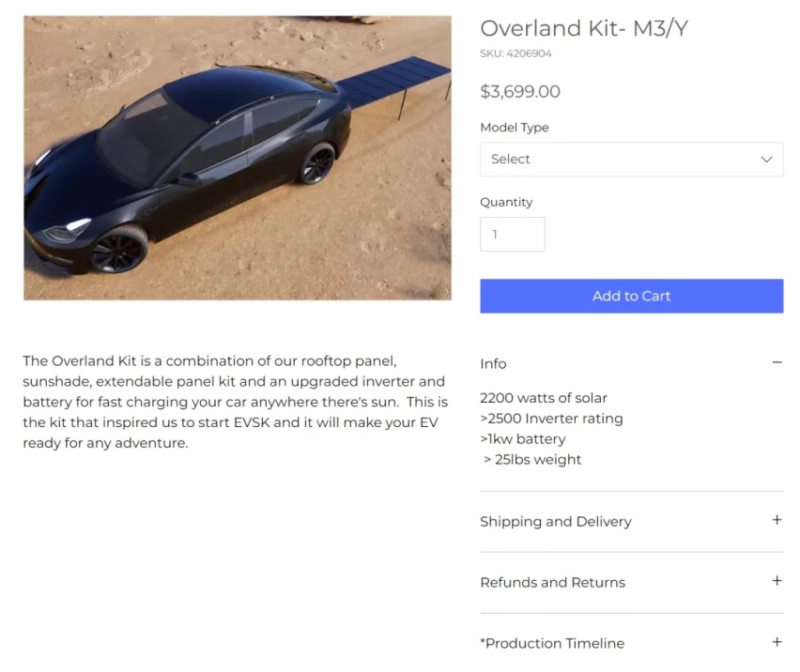Expand Shipping and Delivery plus icon
Viewport: 800px width, 672px height.
777,520
